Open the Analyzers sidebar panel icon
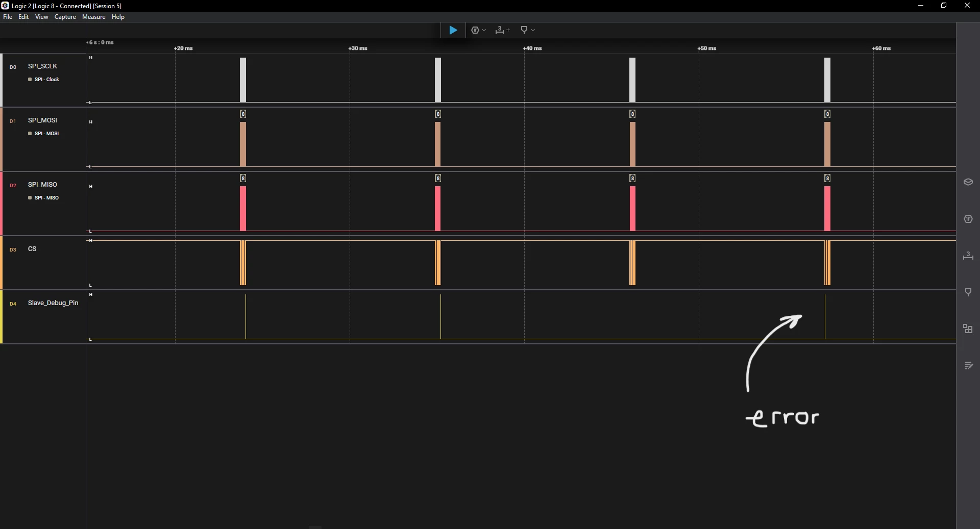Screen dimensions: 980x529 [x=968, y=219]
